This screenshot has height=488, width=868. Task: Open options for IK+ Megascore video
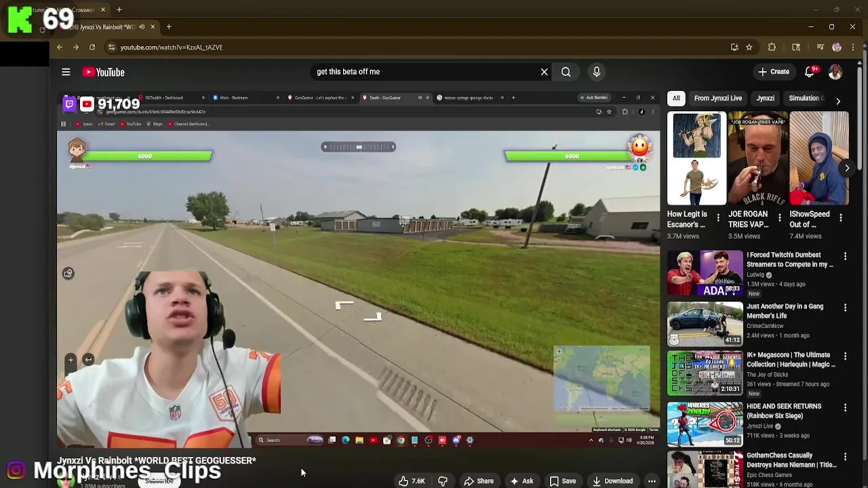point(845,357)
